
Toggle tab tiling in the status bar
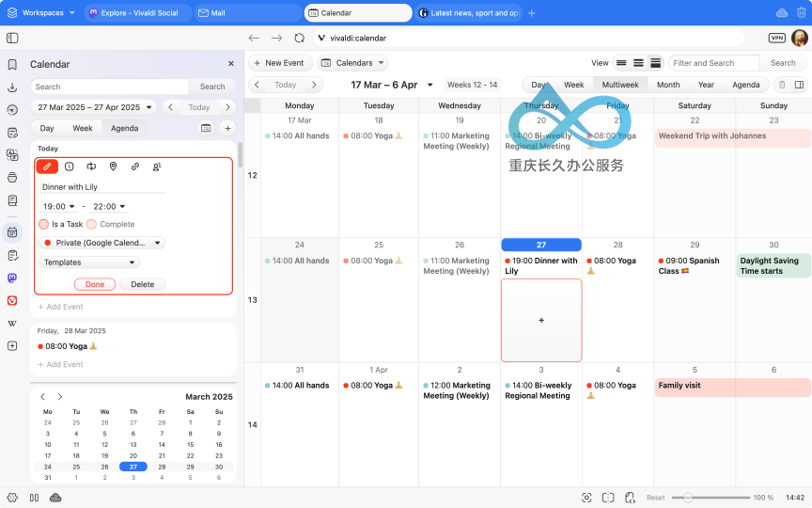[608, 498]
